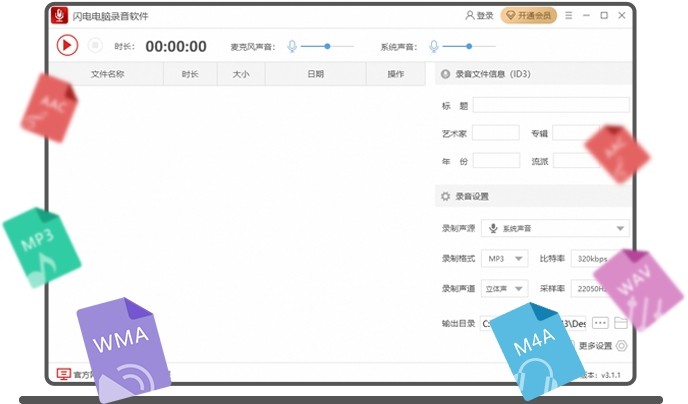Focus the 流派 genre input field
The image size is (688, 404).
pos(576,161)
